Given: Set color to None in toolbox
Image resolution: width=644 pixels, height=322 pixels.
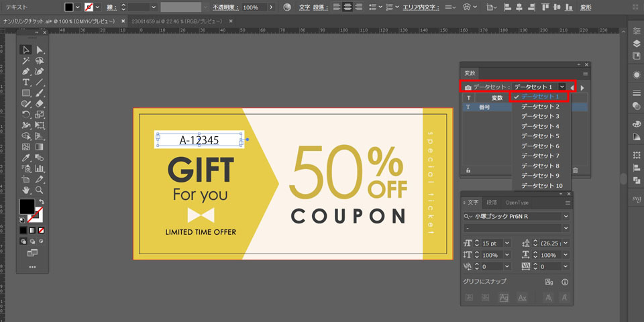Looking at the screenshot, I should coord(40,230).
